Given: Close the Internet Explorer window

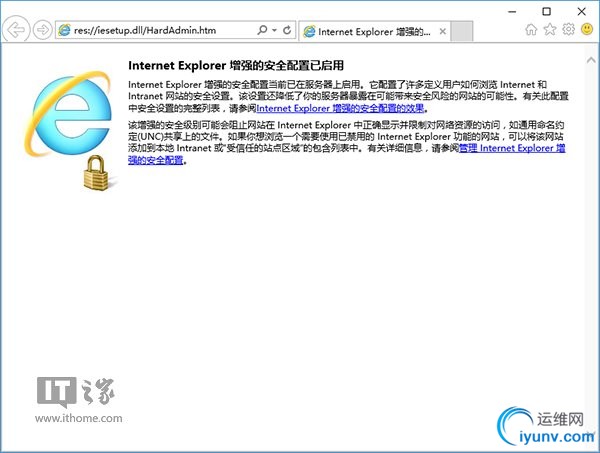Looking at the screenshot, I should point(582,11).
